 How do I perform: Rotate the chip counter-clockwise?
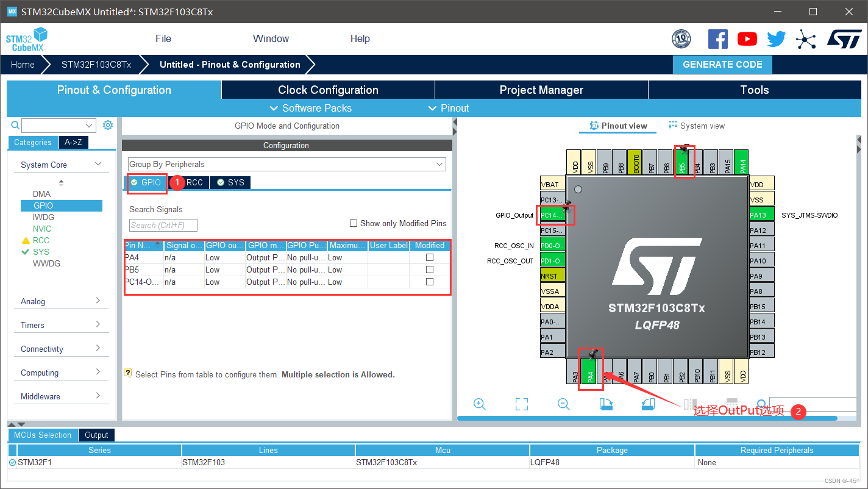point(648,404)
